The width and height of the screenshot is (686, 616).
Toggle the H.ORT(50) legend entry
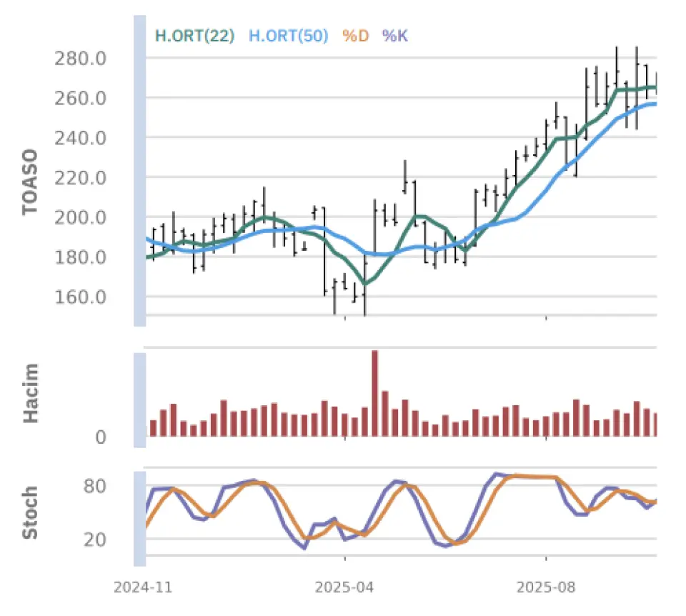tap(288, 36)
